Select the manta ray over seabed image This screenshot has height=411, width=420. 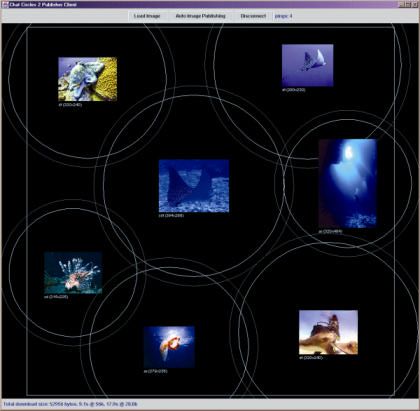(194, 186)
